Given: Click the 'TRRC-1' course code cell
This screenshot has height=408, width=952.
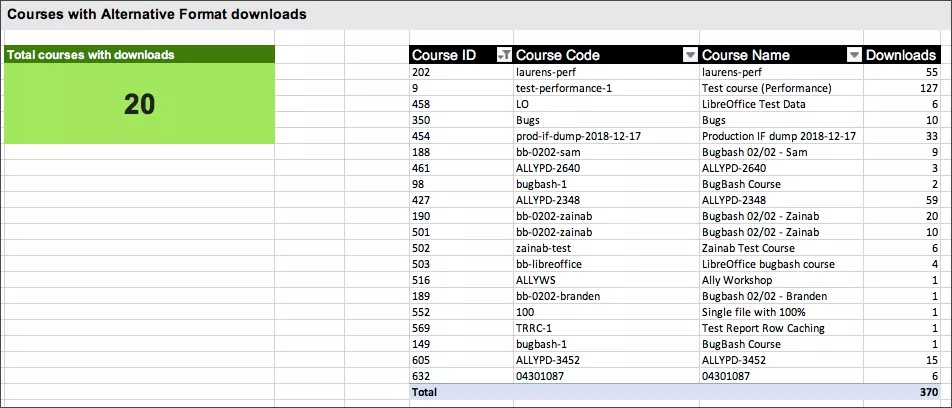Looking at the screenshot, I should (x=536, y=328).
